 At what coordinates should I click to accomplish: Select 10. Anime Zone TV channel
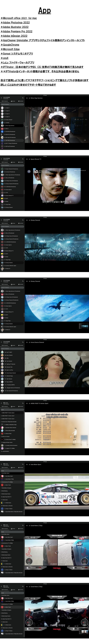point(10,439)
